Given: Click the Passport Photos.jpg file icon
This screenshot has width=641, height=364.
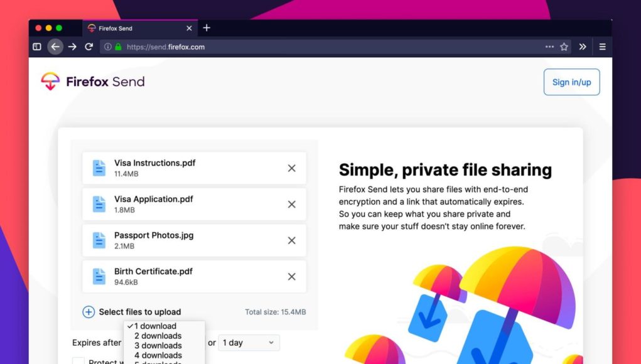Looking at the screenshot, I should pos(99,240).
